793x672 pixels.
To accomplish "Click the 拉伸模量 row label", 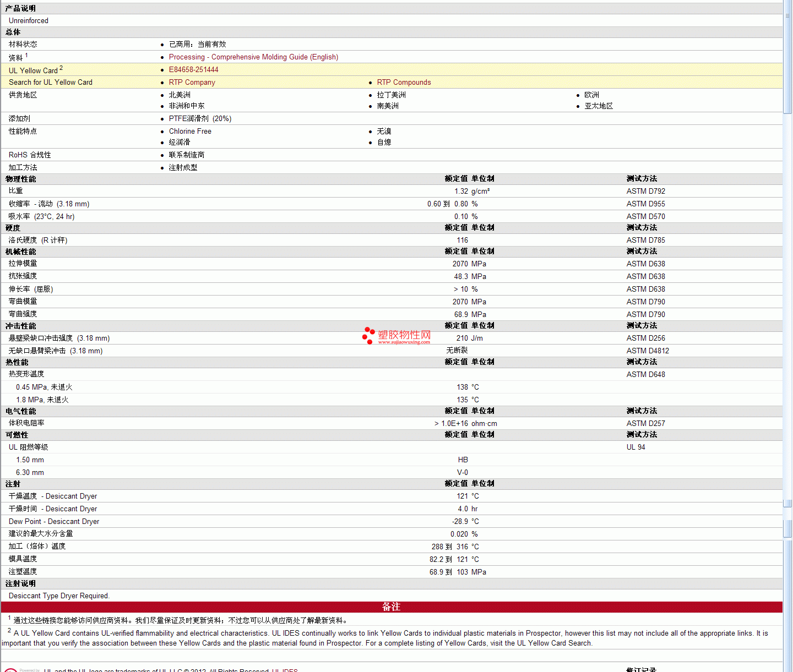I will (23, 264).
